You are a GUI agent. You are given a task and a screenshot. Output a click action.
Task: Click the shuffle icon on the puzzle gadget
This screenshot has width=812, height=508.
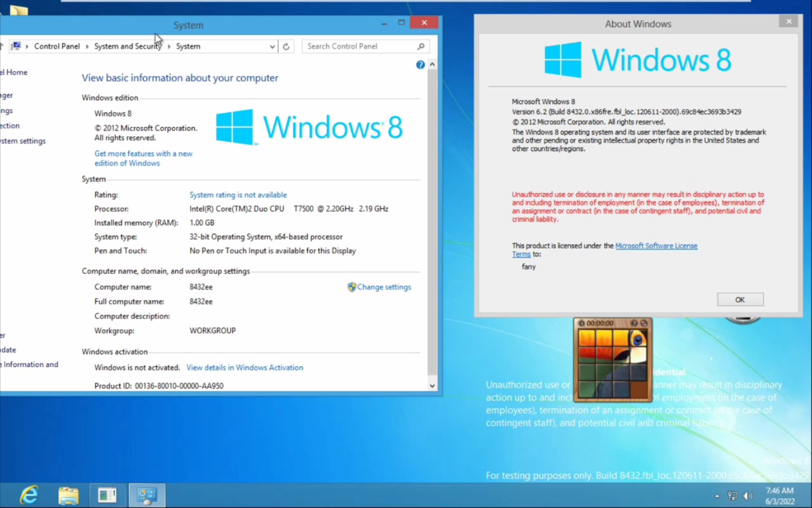tap(643, 323)
